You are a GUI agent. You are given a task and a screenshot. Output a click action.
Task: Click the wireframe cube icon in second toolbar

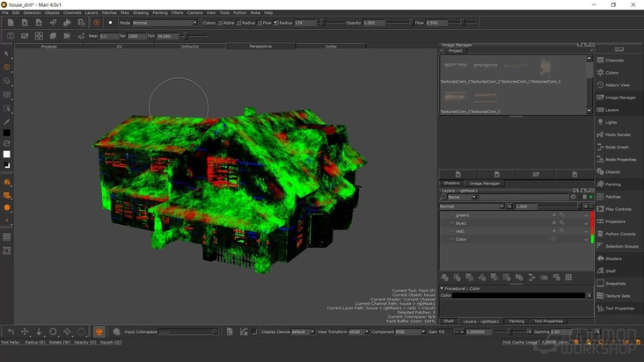(11, 36)
